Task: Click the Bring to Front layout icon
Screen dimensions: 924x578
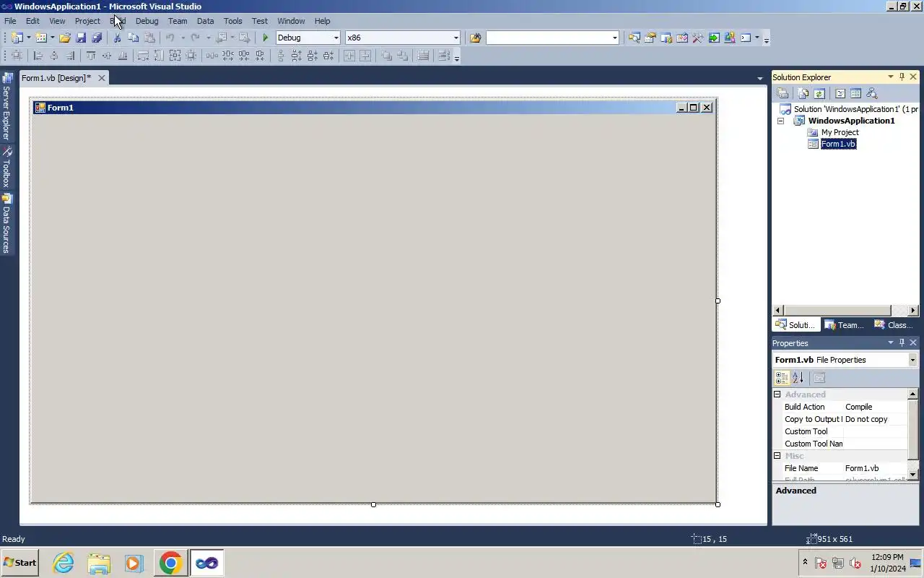Action: point(387,56)
